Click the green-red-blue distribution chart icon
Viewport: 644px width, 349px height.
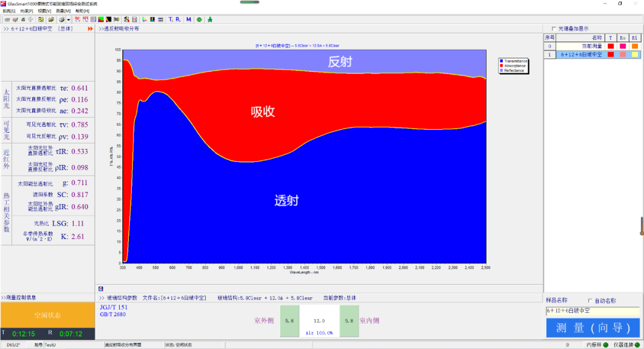point(101,19)
